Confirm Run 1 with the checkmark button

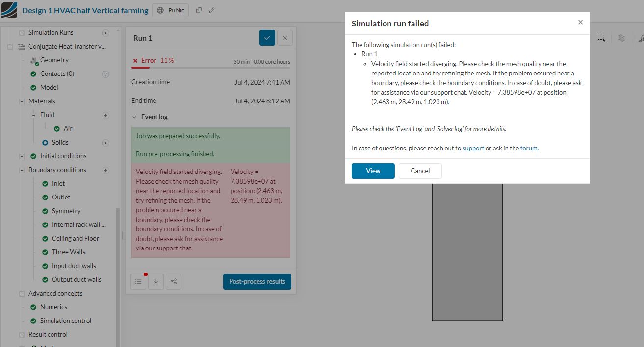[267, 38]
